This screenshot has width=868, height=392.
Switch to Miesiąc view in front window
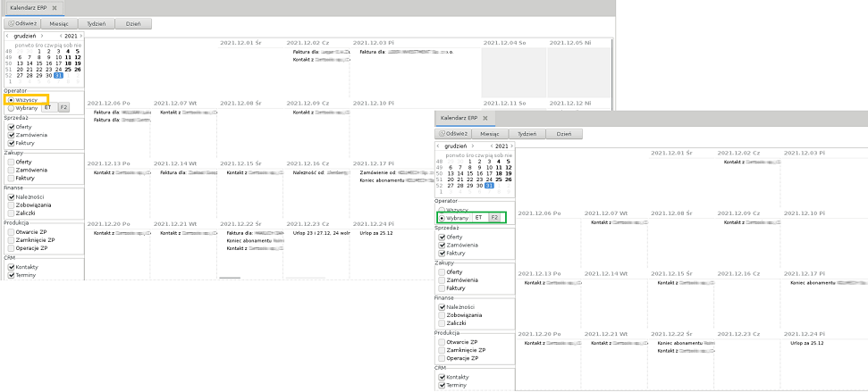click(489, 134)
